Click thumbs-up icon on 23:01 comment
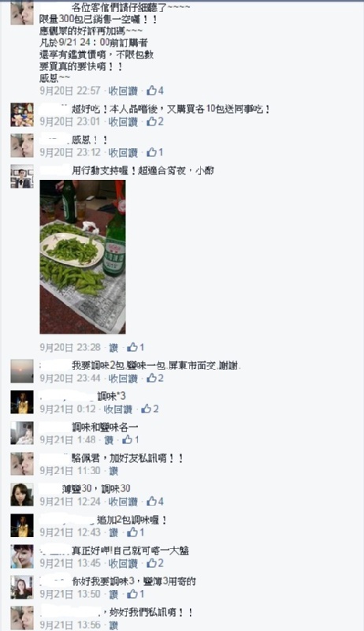The image size is (364, 631). pyautogui.click(x=151, y=121)
